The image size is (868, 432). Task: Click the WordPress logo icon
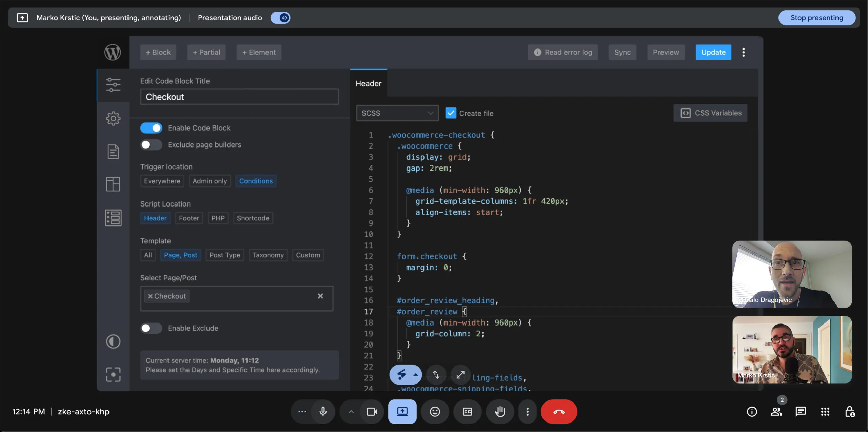coord(113,52)
